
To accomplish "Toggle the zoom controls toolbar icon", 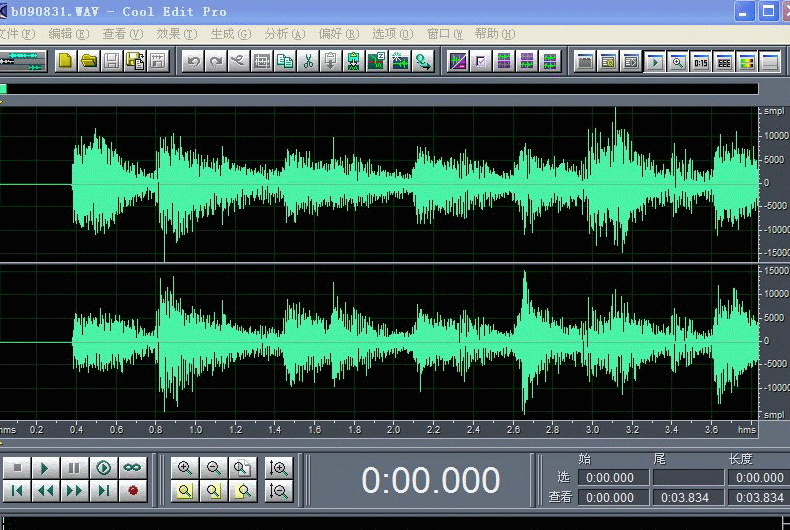I will click(x=678, y=61).
